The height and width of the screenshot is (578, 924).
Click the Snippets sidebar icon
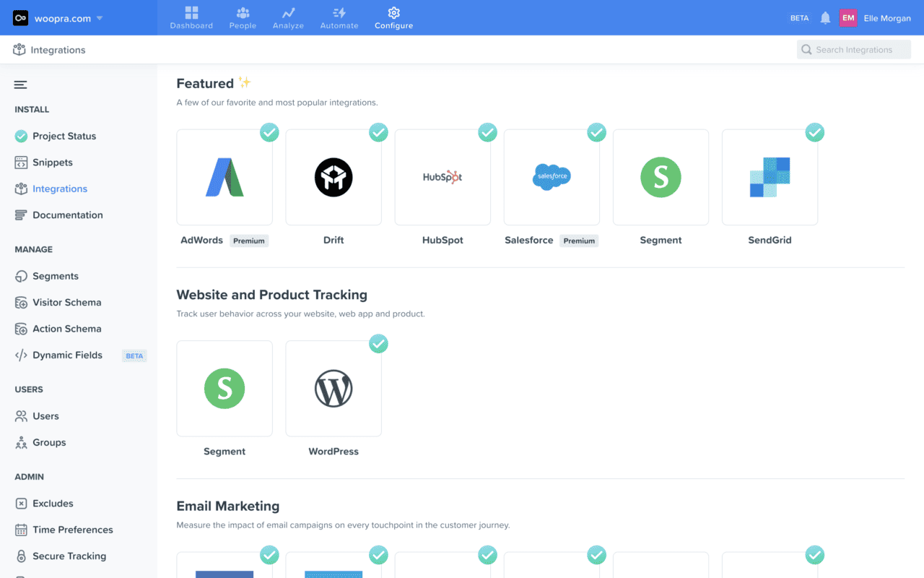[x=20, y=162]
